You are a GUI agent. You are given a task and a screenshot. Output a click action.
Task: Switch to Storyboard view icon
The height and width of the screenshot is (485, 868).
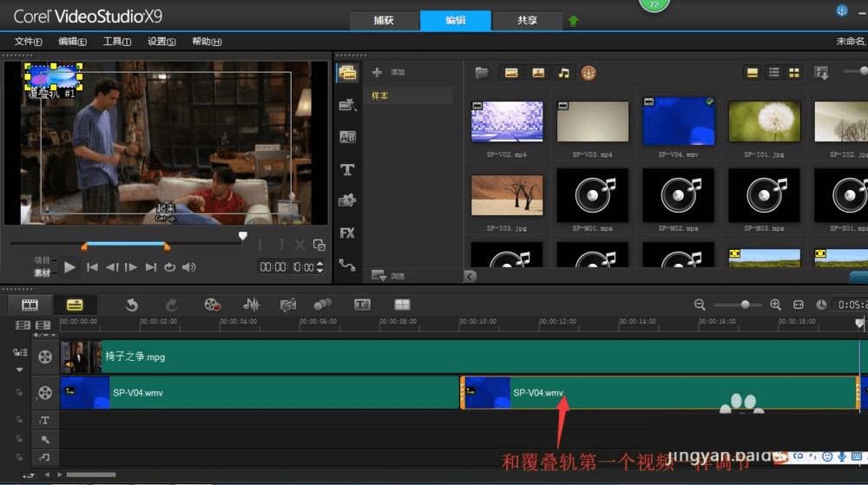point(30,305)
